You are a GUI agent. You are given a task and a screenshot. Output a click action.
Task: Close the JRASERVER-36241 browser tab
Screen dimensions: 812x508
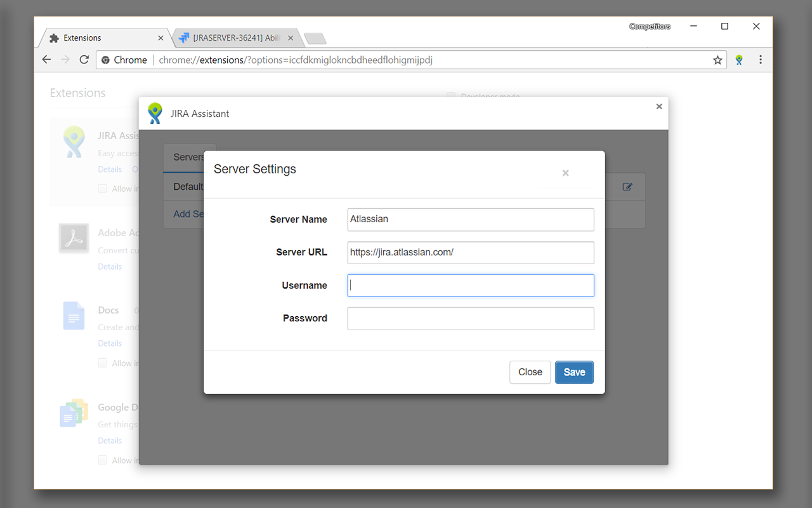pyautogui.click(x=291, y=38)
